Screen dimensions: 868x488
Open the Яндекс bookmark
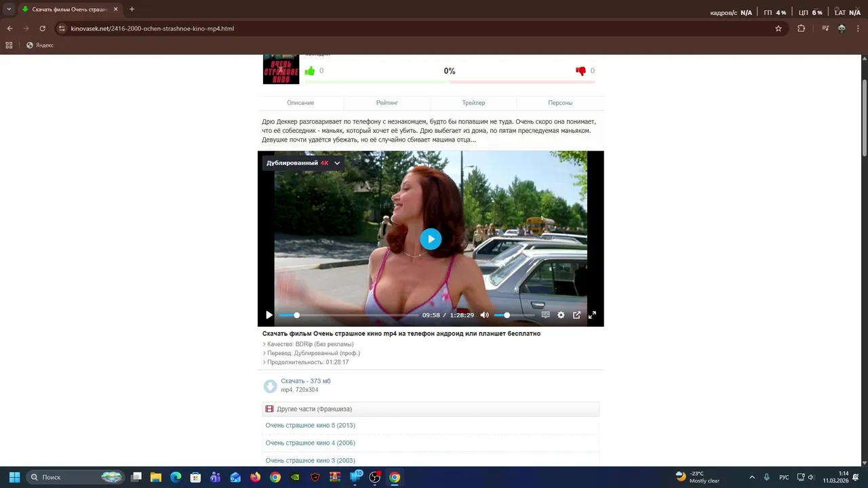(x=40, y=45)
